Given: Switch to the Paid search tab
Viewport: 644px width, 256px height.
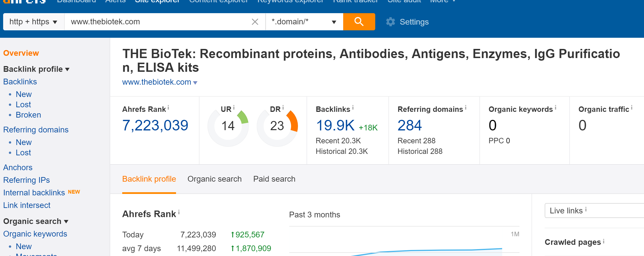Looking at the screenshot, I should click(x=274, y=179).
